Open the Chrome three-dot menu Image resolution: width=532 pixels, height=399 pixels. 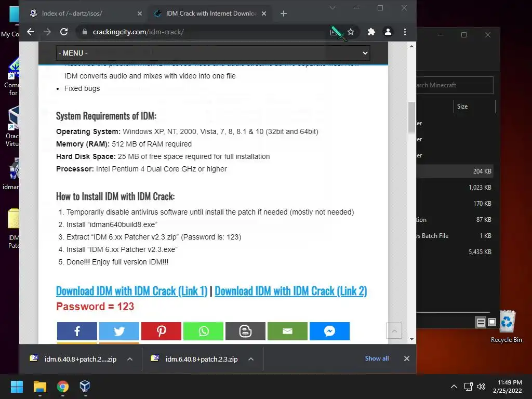tap(405, 32)
